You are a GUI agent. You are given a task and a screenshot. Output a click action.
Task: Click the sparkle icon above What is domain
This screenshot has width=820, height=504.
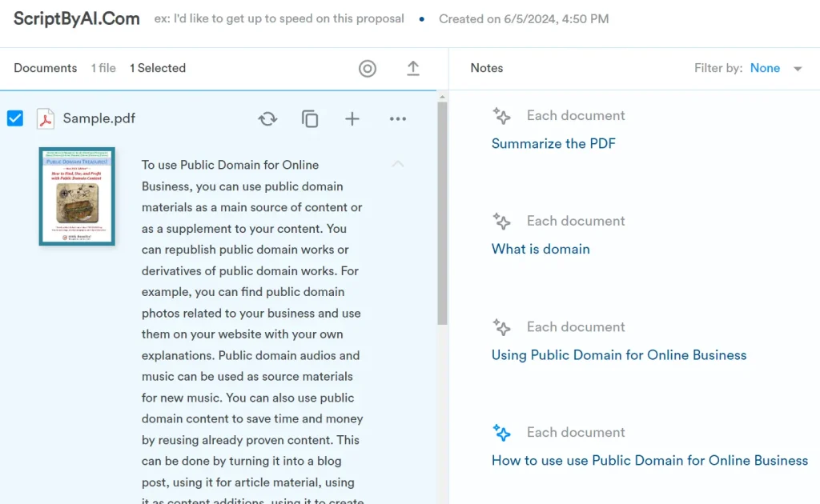pyautogui.click(x=501, y=222)
